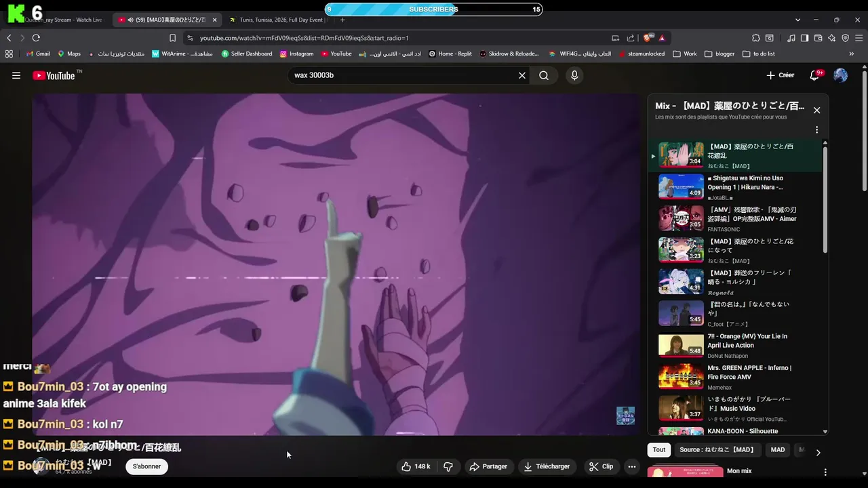Open the Seller Dashboard bookmark
This screenshot has width=868, height=488.
[247, 54]
